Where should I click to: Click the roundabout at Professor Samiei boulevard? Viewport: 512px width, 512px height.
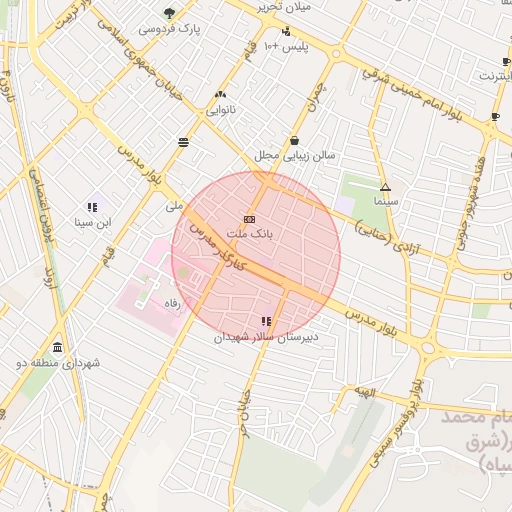coord(428,348)
